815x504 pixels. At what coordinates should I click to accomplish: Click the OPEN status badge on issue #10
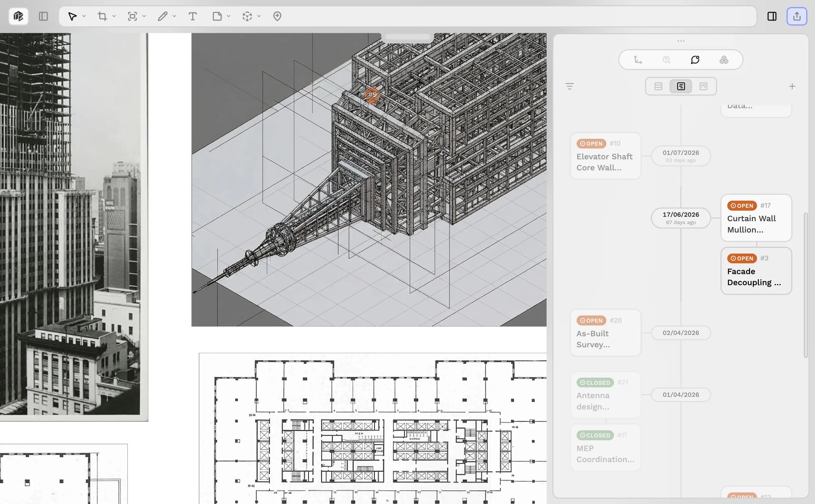pyautogui.click(x=591, y=144)
